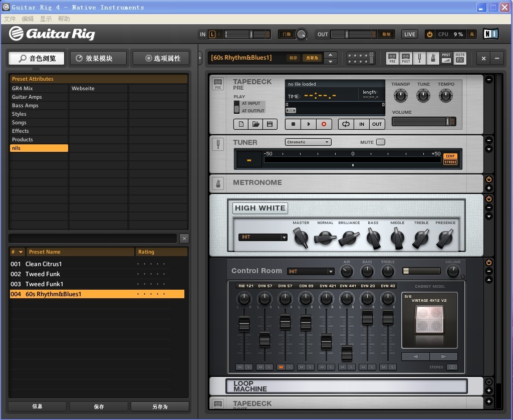513x420 pixels.
Task: Toggle power for Metronome module
Action: pos(489,179)
